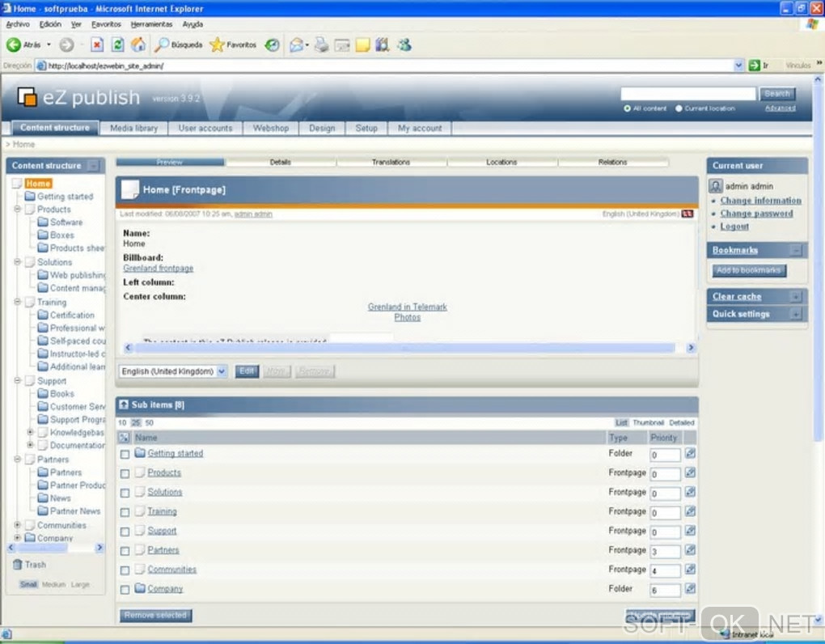This screenshot has height=644, width=825.
Task: Click the Mail envelope toolbar icon
Action: 297,44
